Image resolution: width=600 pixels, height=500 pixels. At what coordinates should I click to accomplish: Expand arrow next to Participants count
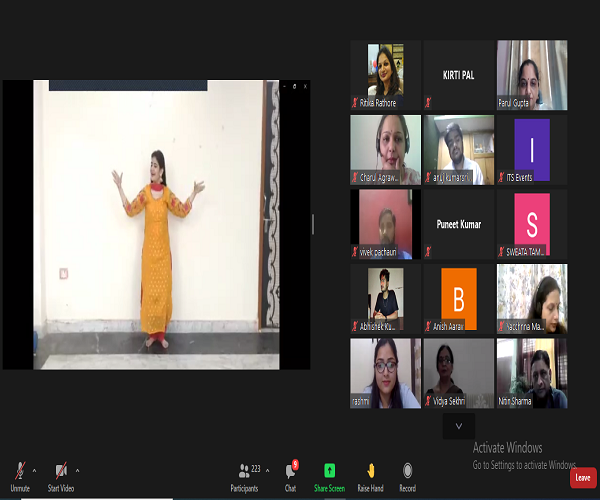tap(267, 471)
